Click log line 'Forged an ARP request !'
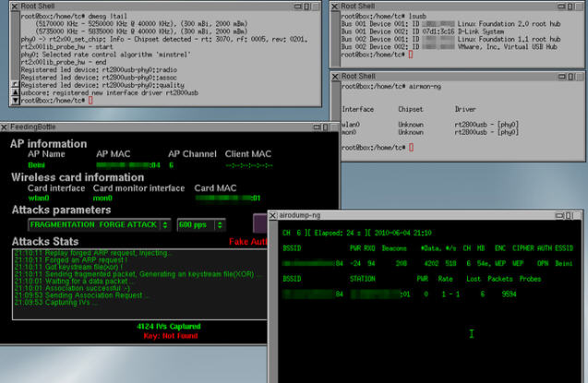This screenshot has width=588, height=383. coord(71,260)
